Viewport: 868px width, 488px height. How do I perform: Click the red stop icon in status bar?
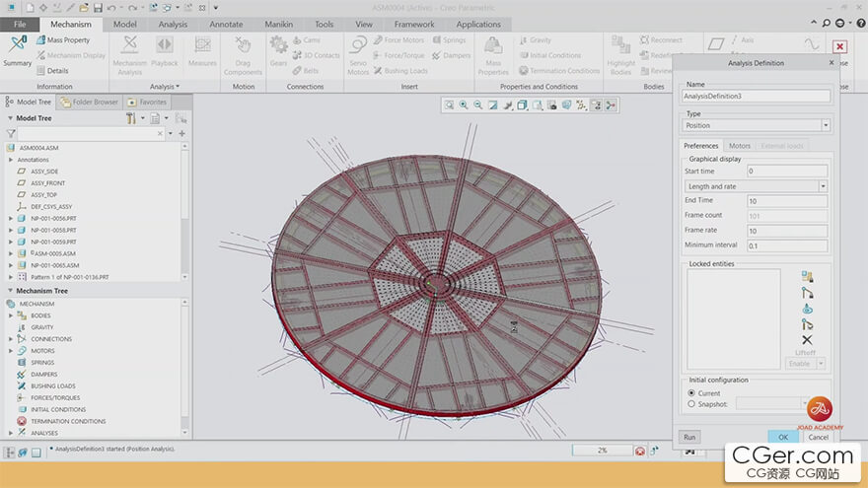[x=640, y=451]
